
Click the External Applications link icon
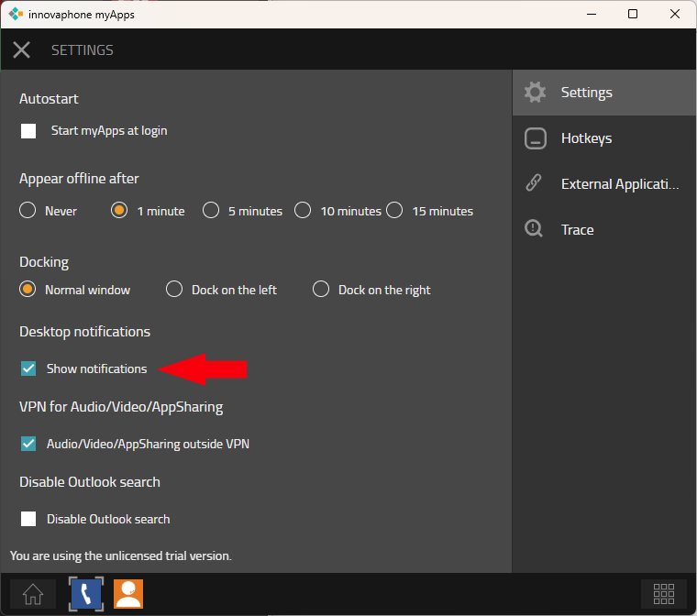click(534, 184)
